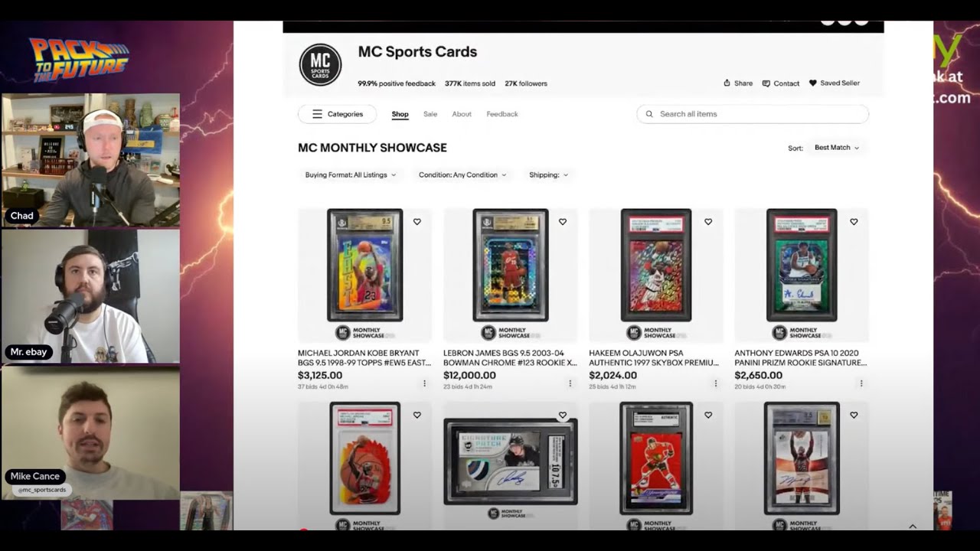Open the Sort Best Match dropdown
This screenshot has width=980, height=551.
pos(837,148)
